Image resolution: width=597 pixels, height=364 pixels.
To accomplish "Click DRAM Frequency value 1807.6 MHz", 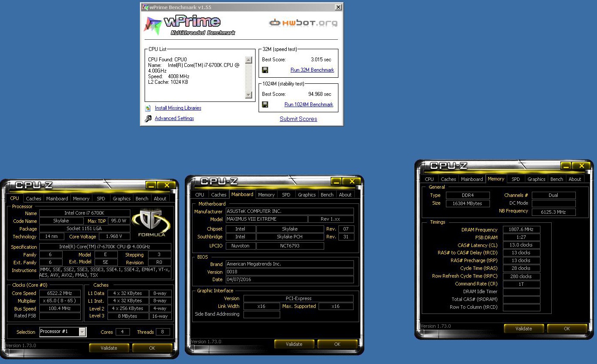I will click(521, 230).
